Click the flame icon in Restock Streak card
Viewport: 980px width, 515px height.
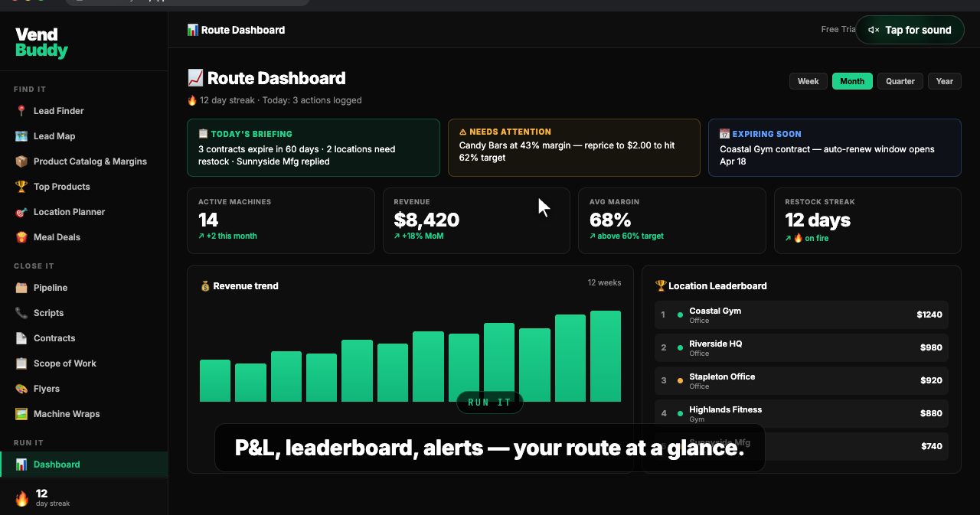click(799, 238)
